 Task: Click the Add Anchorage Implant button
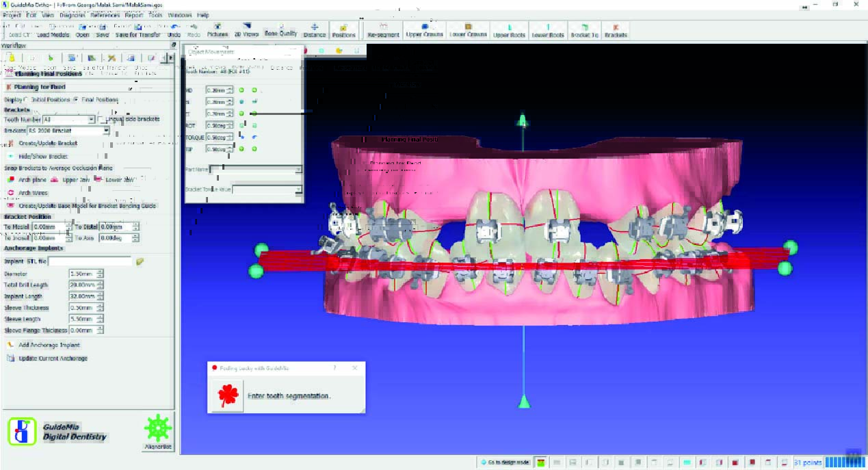49,345
